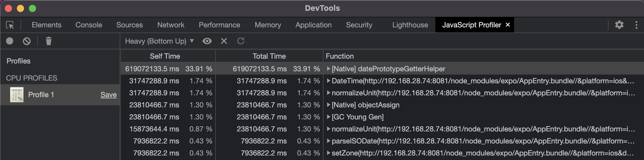The image size is (644, 160).
Task: Delete selected profile with trash icon
Action: pyautogui.click(x=49, y=41)
